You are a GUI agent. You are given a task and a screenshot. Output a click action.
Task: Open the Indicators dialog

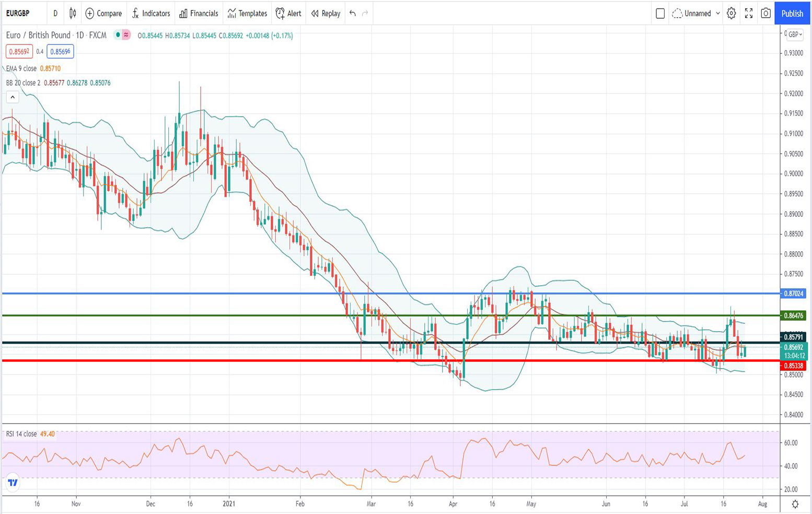[150, 14]
